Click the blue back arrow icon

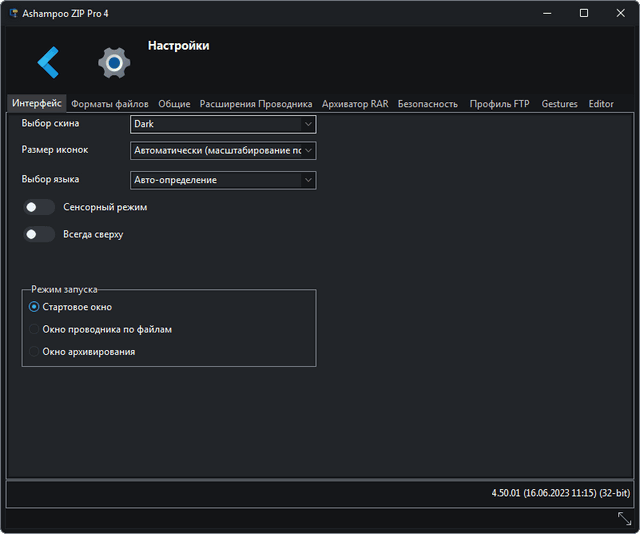(x=48, y=63)
